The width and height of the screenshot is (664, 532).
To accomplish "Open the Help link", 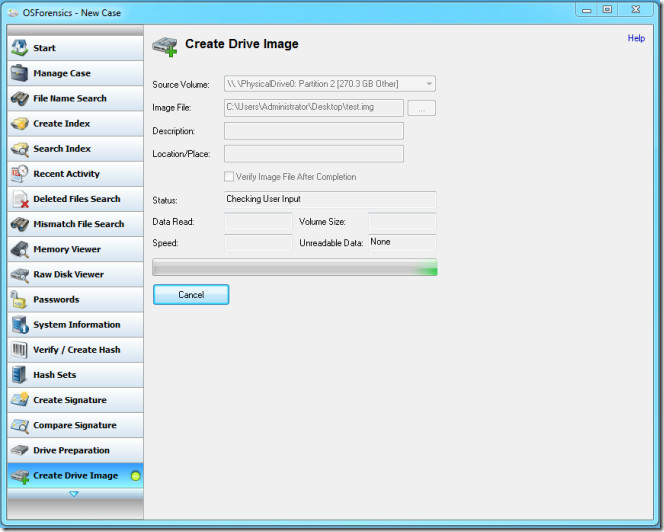I will click(636, 38).
